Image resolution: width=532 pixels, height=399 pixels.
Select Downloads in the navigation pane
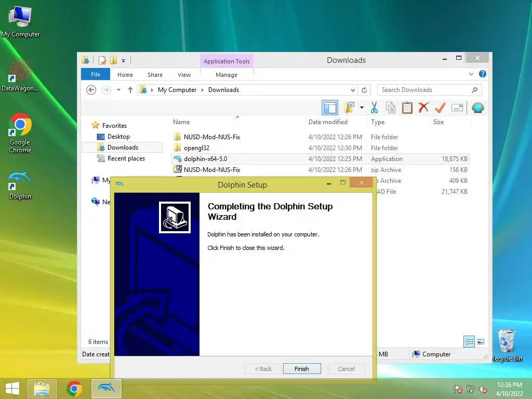pyautogui.click(x=123, y=147)
